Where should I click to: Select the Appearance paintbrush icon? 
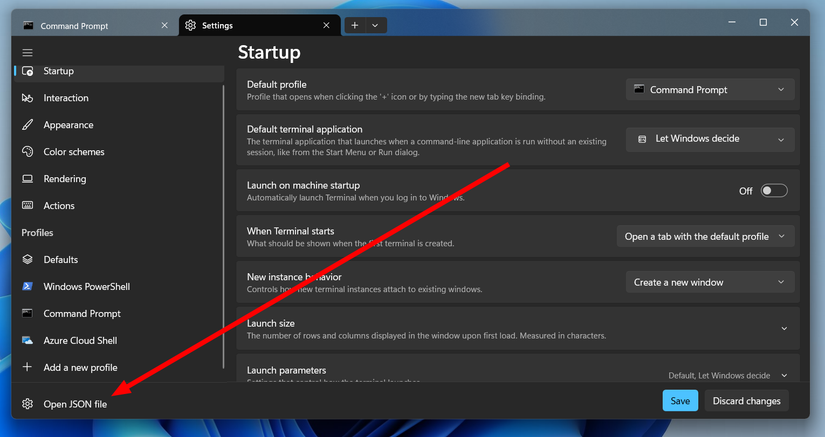click(x=27, y=125)
